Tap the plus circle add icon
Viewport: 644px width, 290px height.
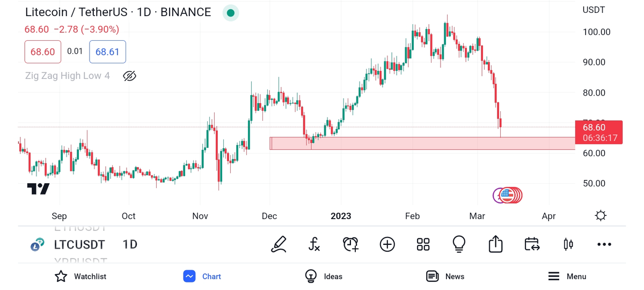coord(387,244)
